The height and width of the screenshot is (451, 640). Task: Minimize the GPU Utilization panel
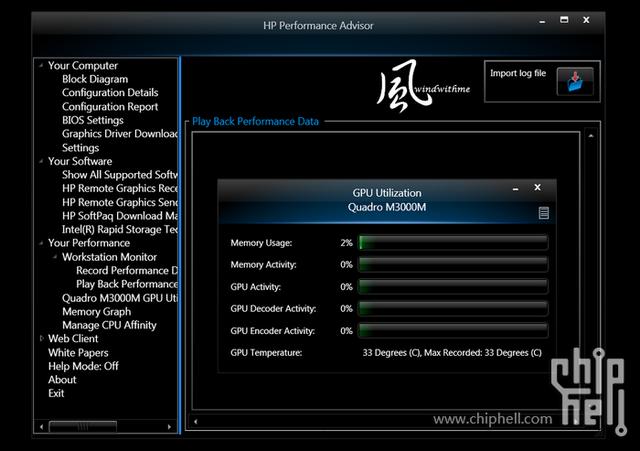[516, 188]
